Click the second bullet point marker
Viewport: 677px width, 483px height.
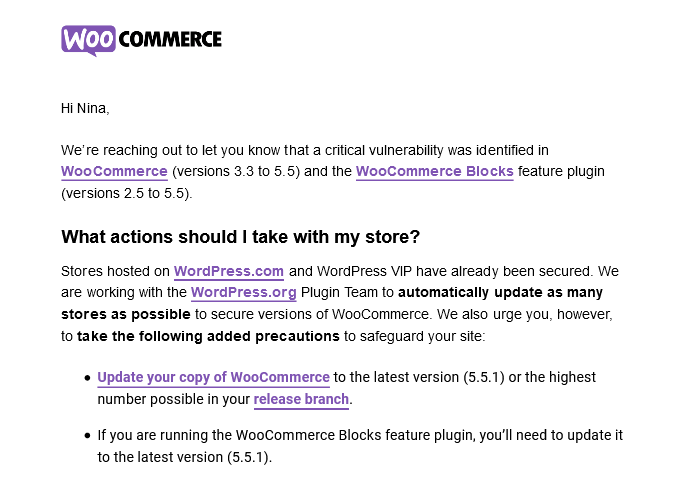[88, 436]
